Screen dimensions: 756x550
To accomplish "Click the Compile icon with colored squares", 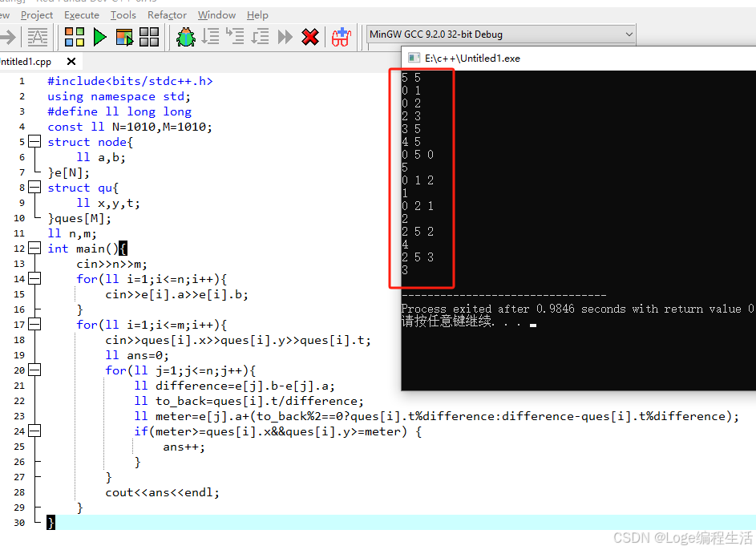I will tap(75, 37).
